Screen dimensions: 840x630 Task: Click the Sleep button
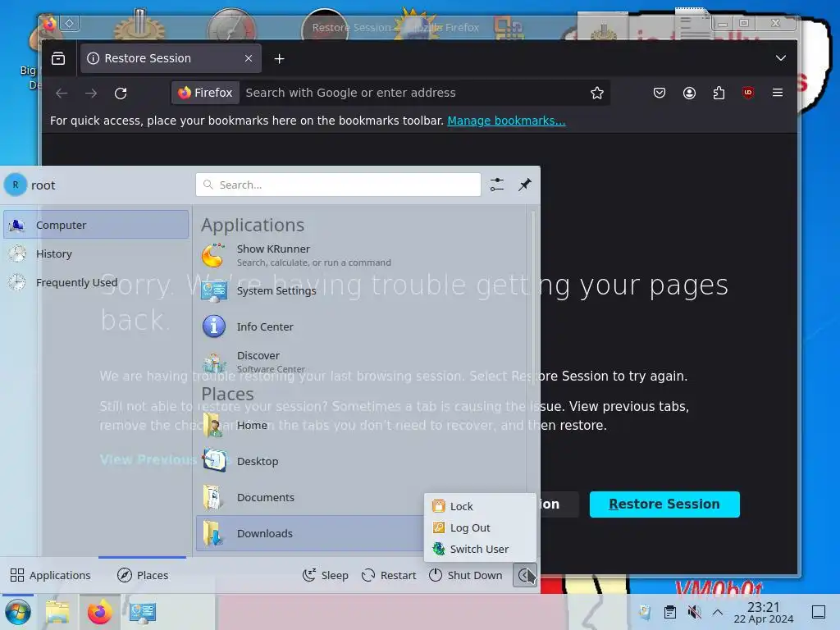[325, 575]
